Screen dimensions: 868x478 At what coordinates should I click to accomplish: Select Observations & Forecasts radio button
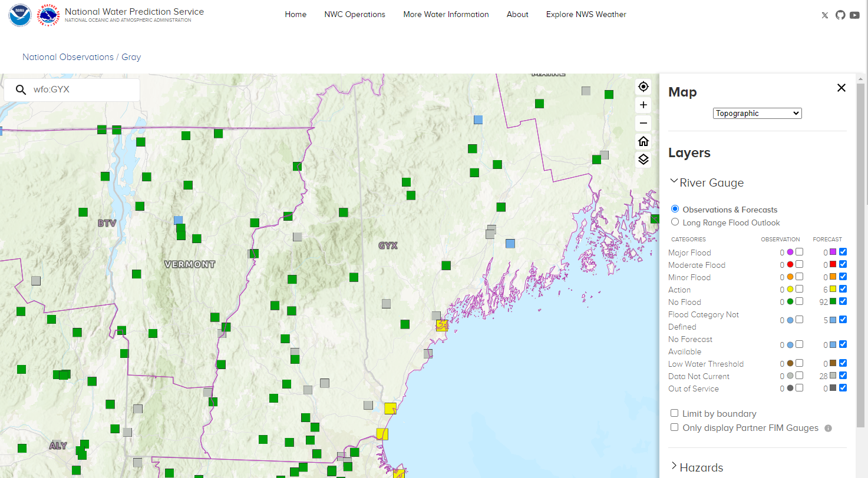(x=675, y=209)
